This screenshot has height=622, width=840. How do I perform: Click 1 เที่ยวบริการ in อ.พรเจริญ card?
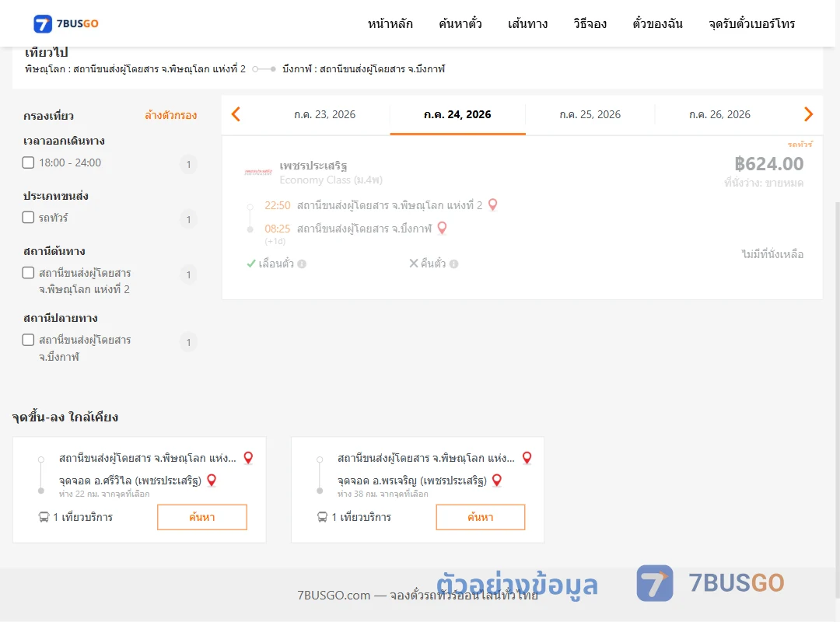tap(362, 517)
